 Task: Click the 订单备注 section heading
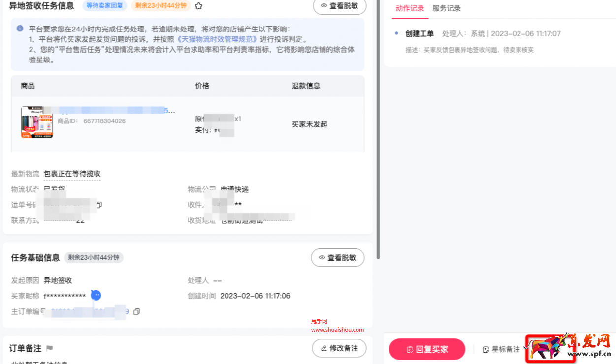(25, 348)
